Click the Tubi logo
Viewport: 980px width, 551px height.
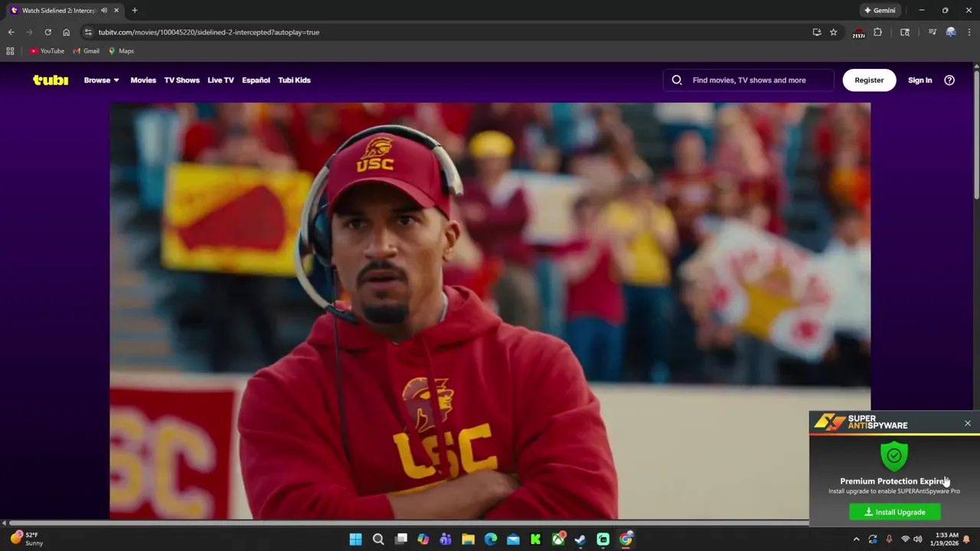coord(51,80)
